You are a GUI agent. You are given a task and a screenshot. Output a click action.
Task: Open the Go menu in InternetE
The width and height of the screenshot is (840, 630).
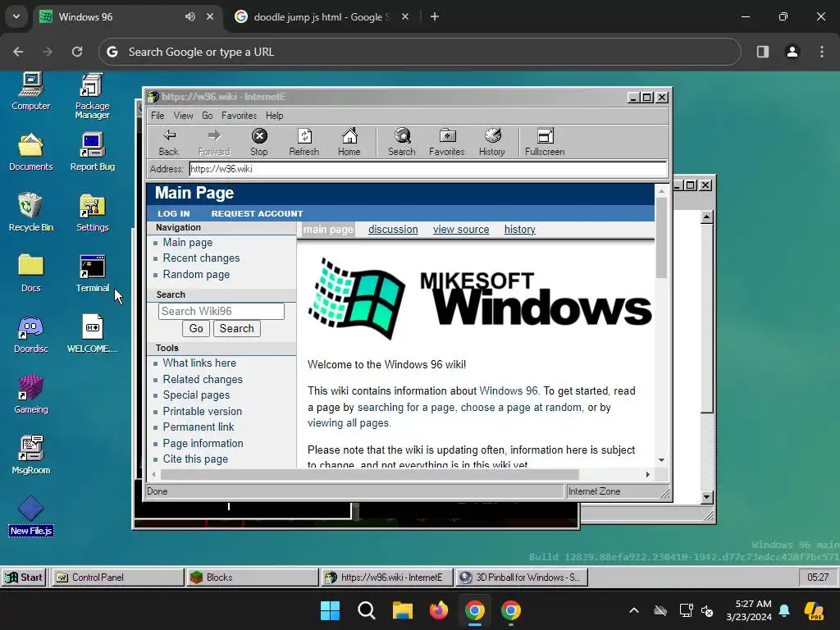[208, 116]
